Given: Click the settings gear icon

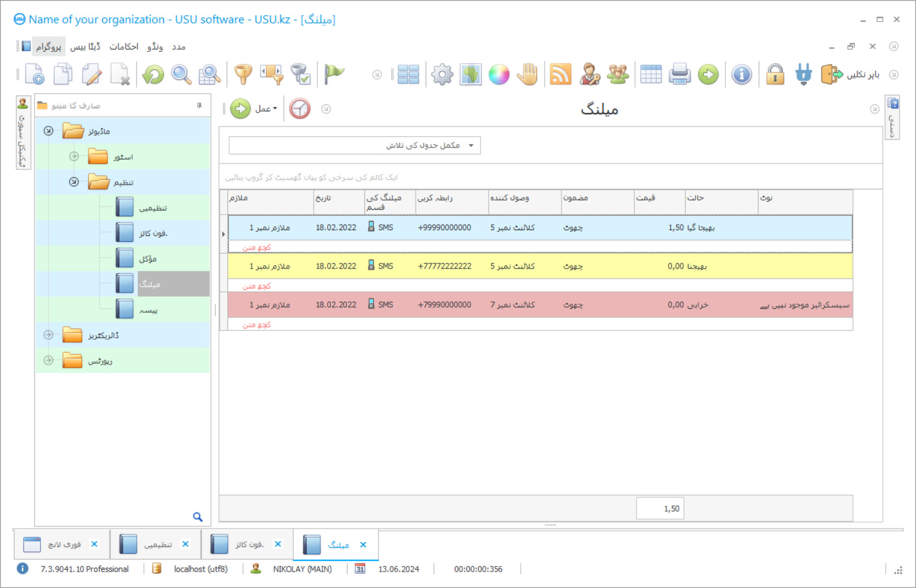Looking at the screenshot, I should coord(442,75).
